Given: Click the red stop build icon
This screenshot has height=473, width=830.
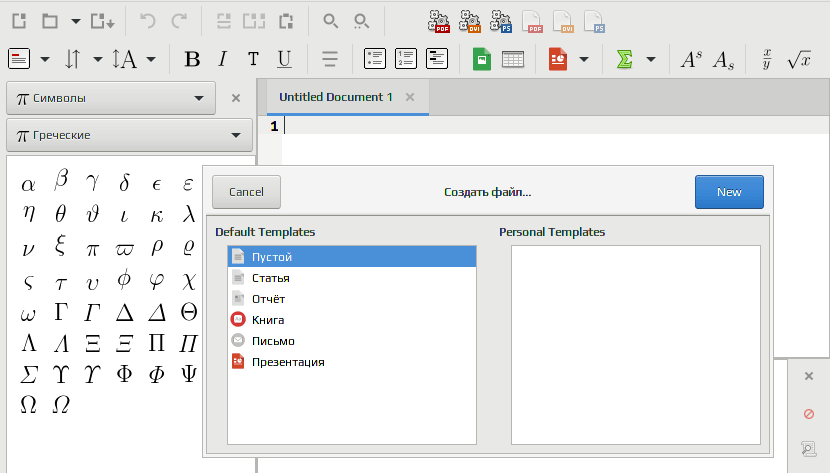Looking at the screenshot, I should tap(809, 414).
